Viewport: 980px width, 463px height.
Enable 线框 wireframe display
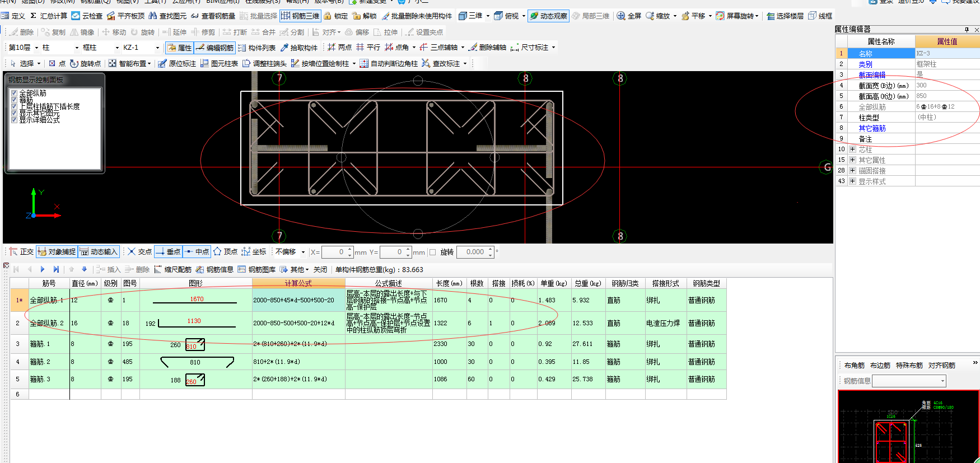(x=820, y=16)
